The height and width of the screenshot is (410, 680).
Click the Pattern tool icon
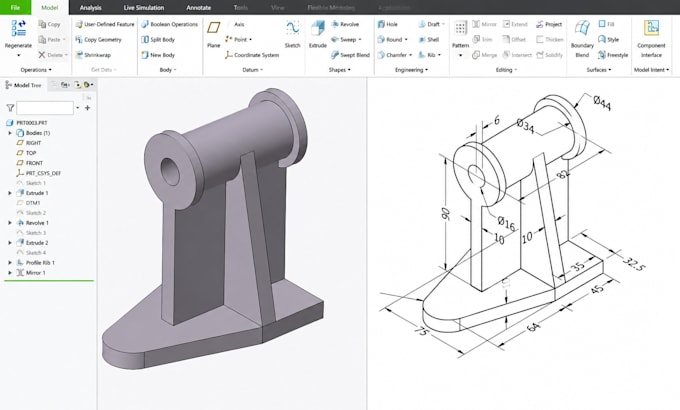tap(460, 29)
